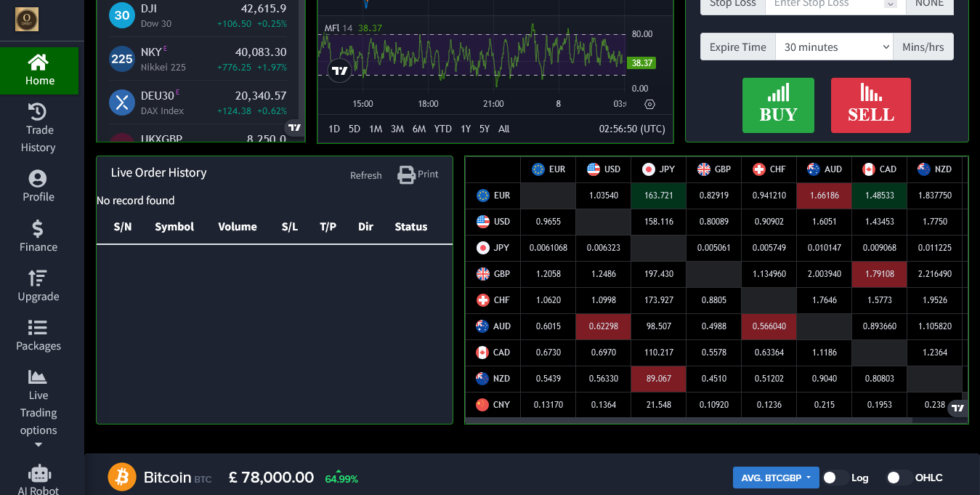Click the printer icon for order history

click(406, 174)
